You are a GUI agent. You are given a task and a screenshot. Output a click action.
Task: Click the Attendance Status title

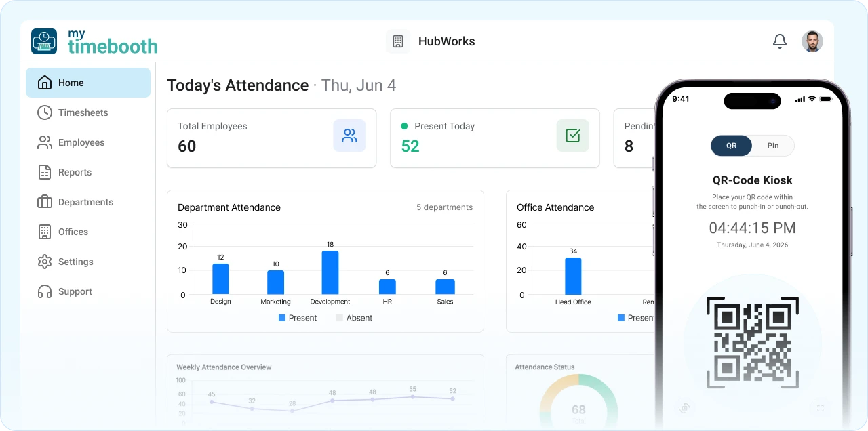545,367
